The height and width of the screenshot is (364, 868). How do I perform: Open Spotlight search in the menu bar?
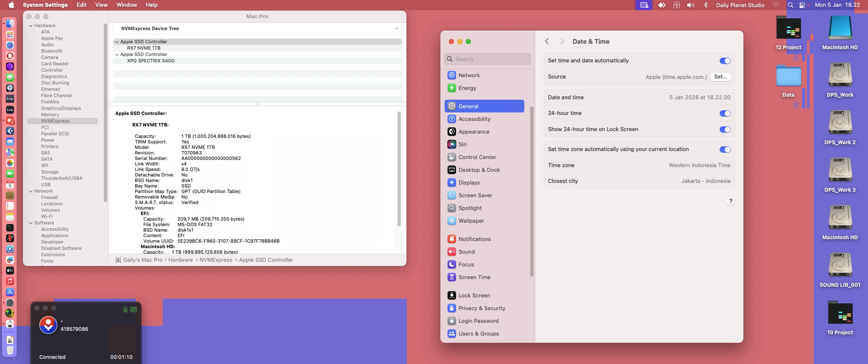click(790, 5)
